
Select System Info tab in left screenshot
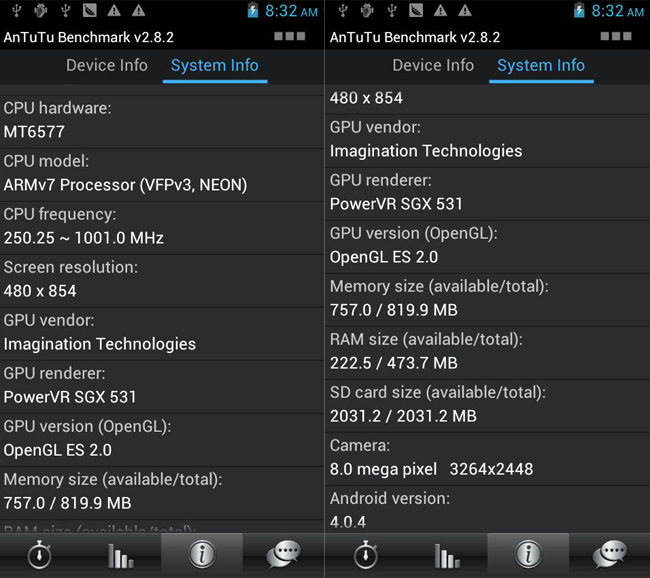pos(215,66)
